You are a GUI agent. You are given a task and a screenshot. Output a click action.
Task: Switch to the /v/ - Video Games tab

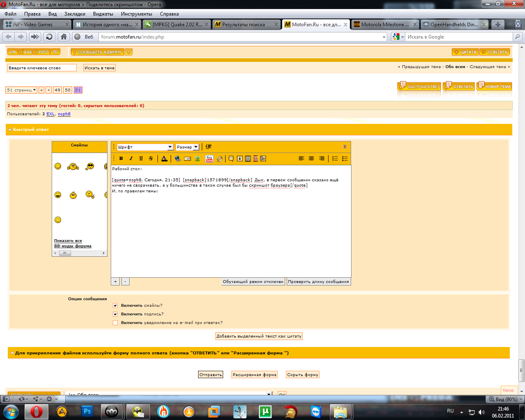click(37, 25)
